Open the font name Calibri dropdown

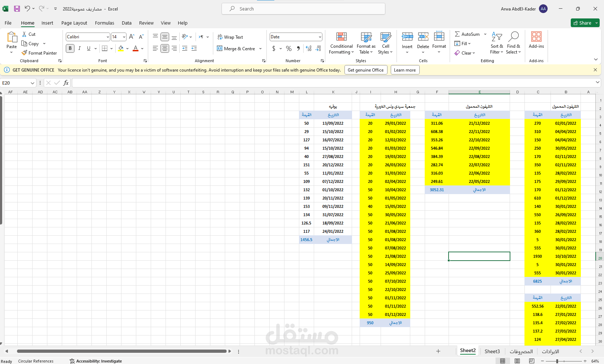(x=108, y=37)
